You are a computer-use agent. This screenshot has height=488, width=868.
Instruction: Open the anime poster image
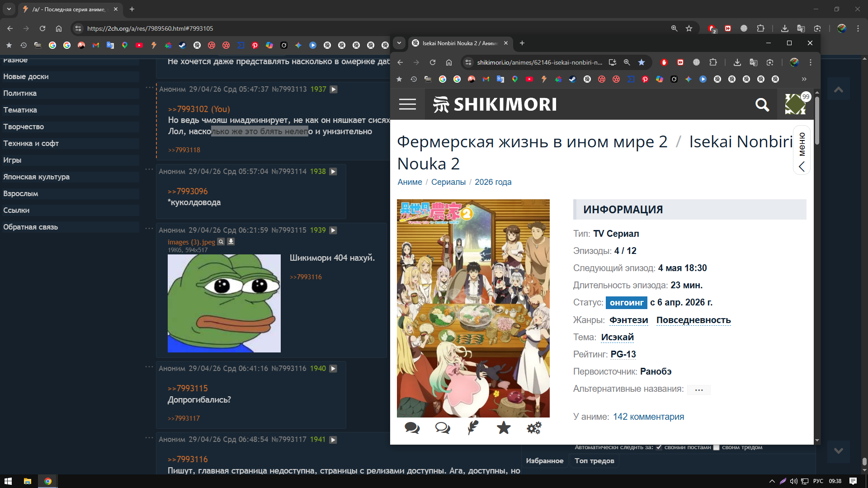pyautogui.click(x=473, y=308)
